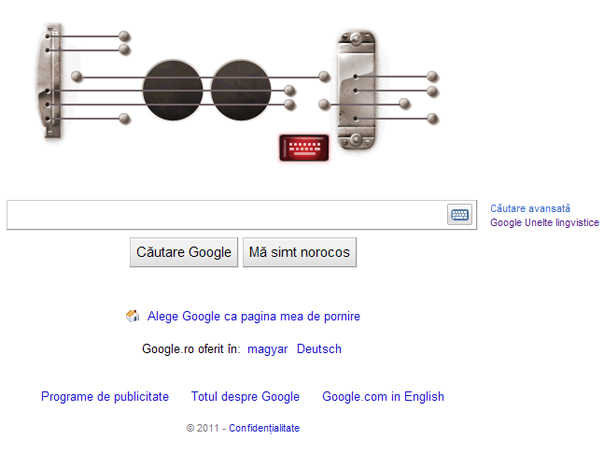Screen dimensions: 604x454
Task: Click the left dark circle of the guitar doodle
Action: pos(173,90)
